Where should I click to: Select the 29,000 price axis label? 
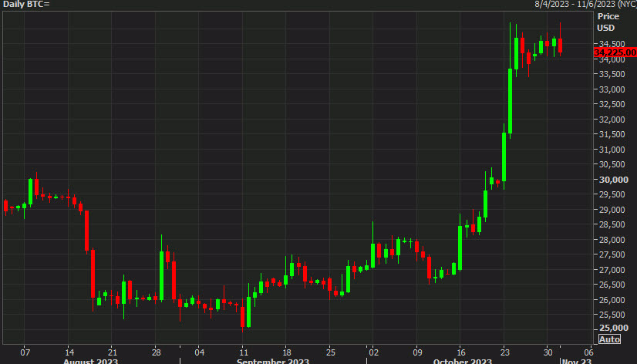(612, 210)
